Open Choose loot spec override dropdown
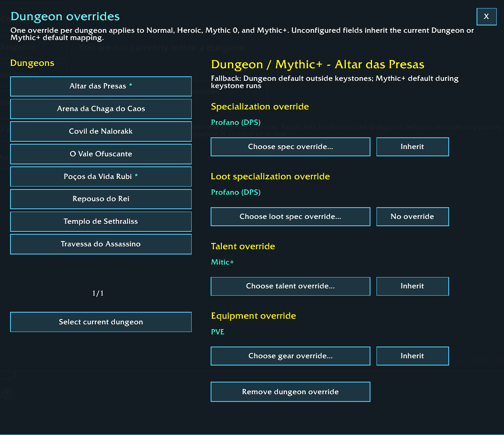Image resolution: width=504 pixels, height=435 pixels. (x=291, y=216)
